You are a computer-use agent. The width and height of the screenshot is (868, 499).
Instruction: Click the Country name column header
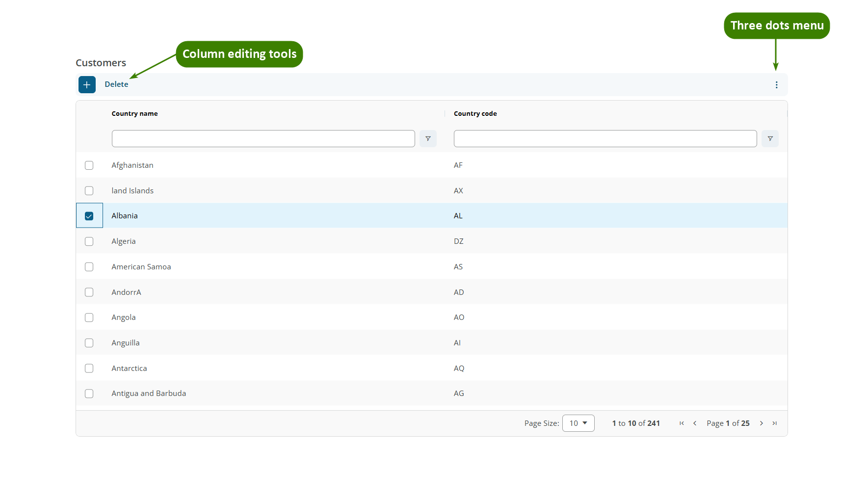(x=134, y=113)
